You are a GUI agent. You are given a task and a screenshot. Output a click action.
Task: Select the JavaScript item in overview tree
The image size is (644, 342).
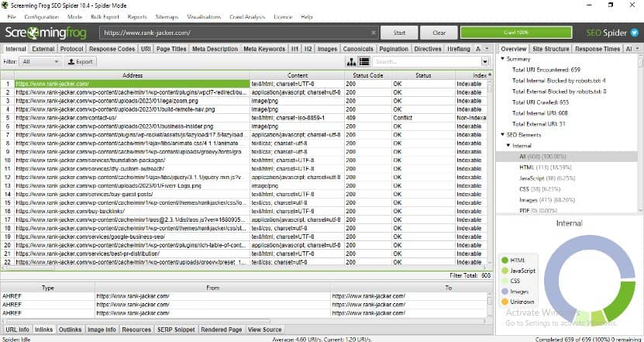pyautogui.click(x=547, y=178)
